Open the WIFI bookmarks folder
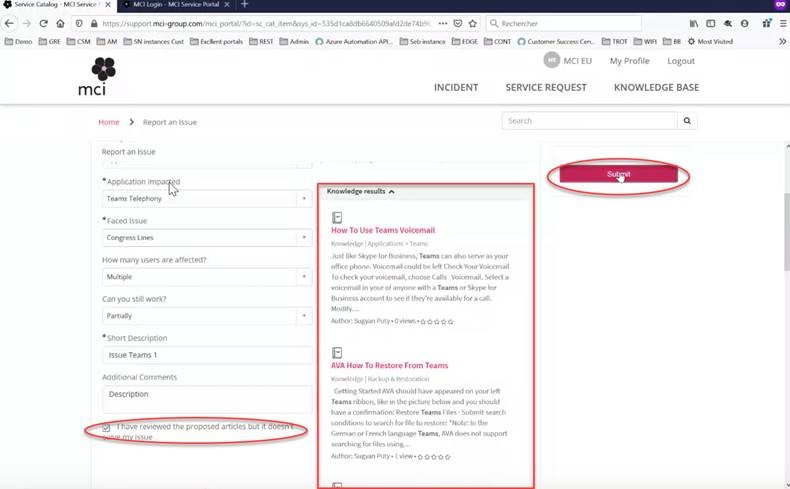 tap(645, 41)
